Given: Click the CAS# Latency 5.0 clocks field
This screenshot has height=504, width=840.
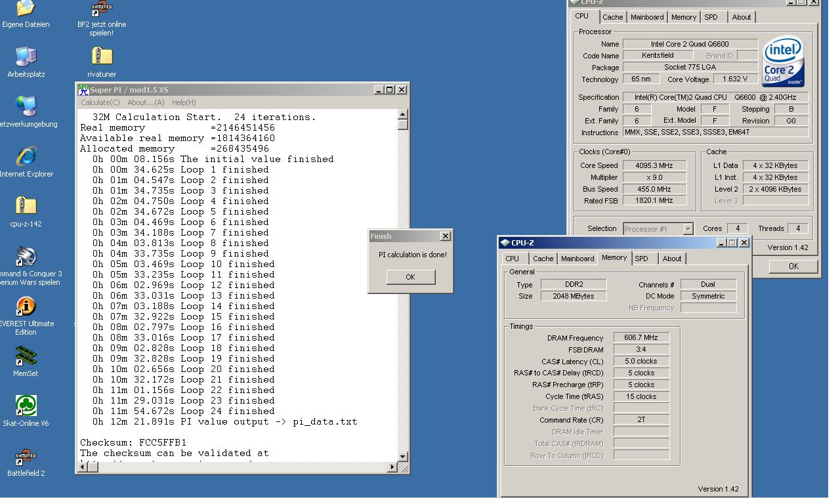Looking at the screenshot, I should [x=641, y=361].
